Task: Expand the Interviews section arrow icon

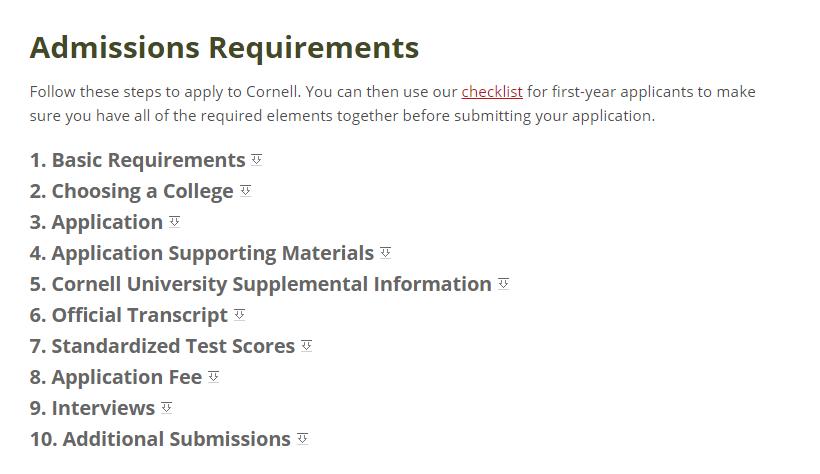Action: (167, 407)
